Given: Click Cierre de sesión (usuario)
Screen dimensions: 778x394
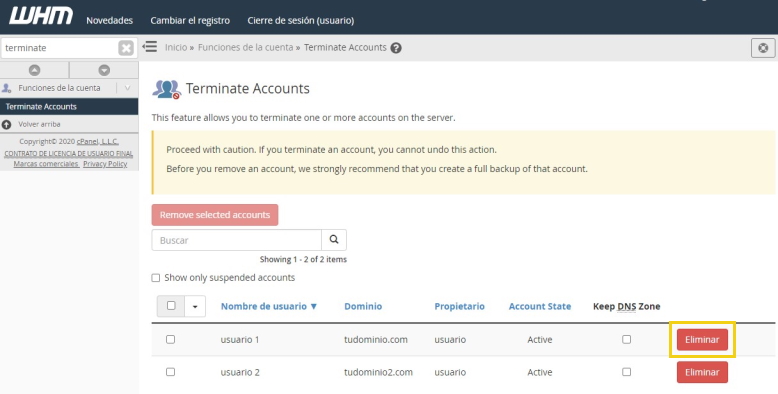Looking at the screenshot, I should tap(301, 21).
